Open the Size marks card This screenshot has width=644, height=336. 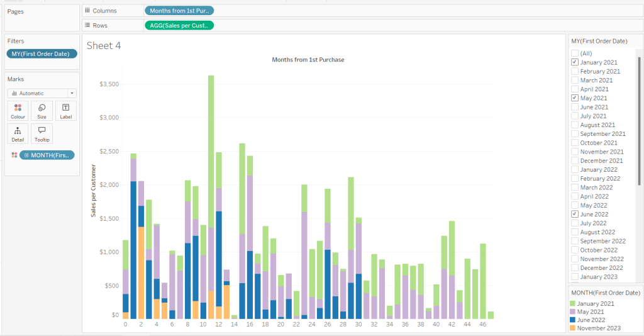[42, 110]
